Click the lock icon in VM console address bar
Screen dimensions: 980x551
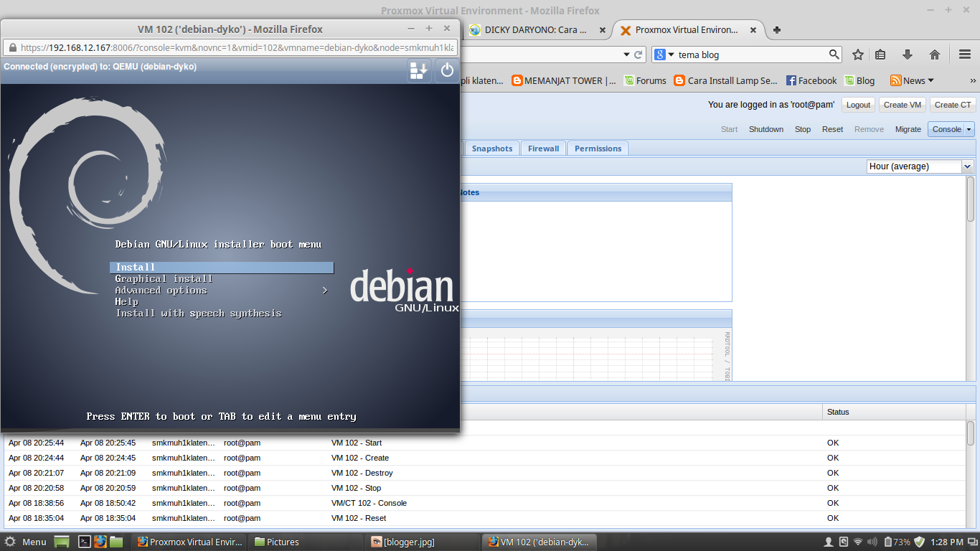click(x=12, y=48)
